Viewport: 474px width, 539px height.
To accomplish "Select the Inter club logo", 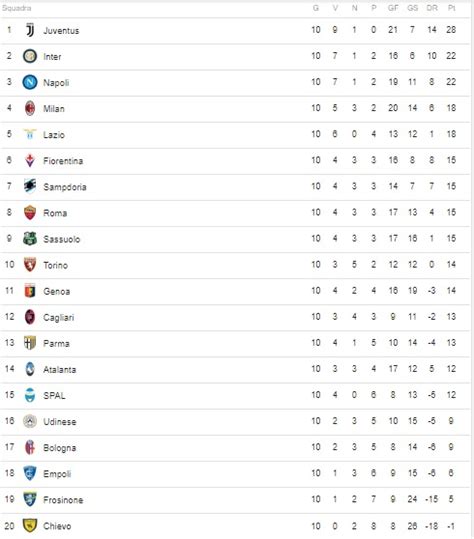I will tap(30, 56).
